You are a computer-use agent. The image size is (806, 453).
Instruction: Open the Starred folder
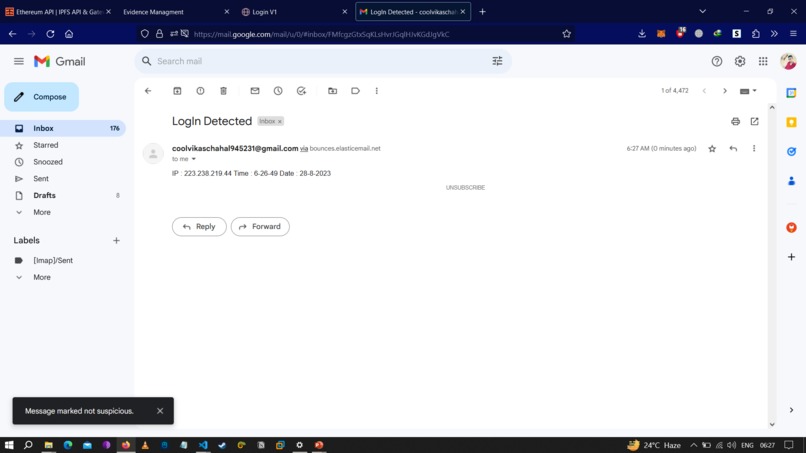point(63,146)
